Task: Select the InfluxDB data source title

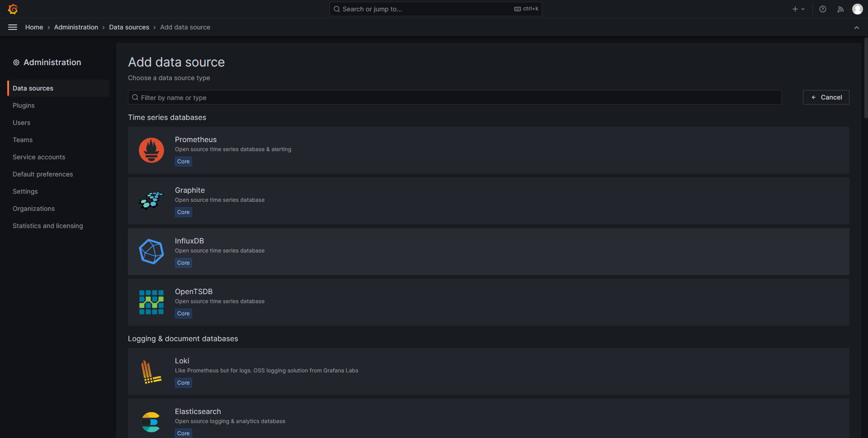Action: [189, 241]
